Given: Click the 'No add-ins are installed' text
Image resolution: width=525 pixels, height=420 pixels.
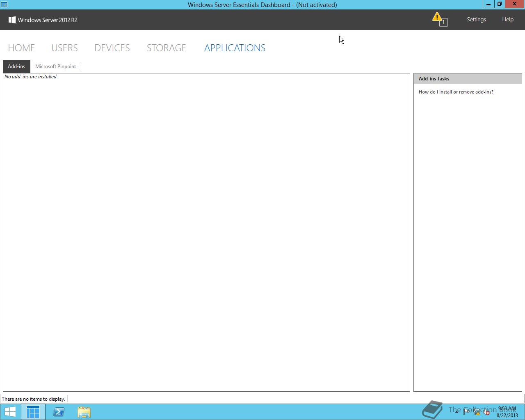Looking at the screenshot, I should (x=31, y=77).
